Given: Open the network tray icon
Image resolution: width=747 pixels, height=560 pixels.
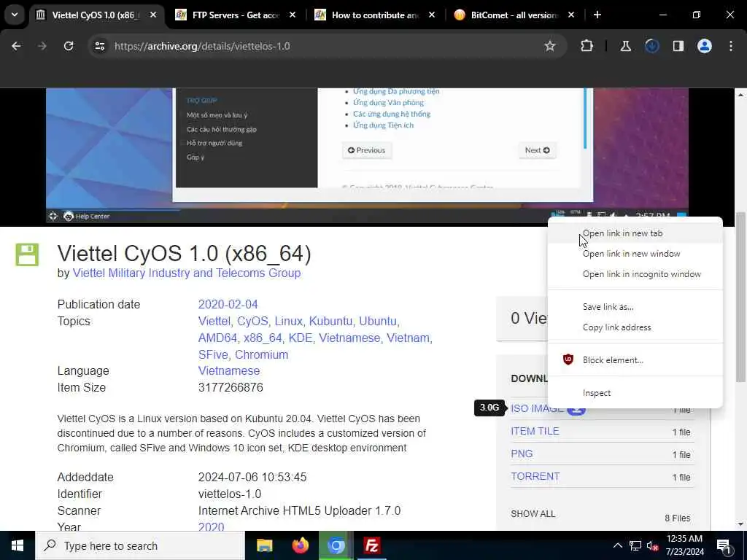Looking at the screenshot, I should coord(635,545).
